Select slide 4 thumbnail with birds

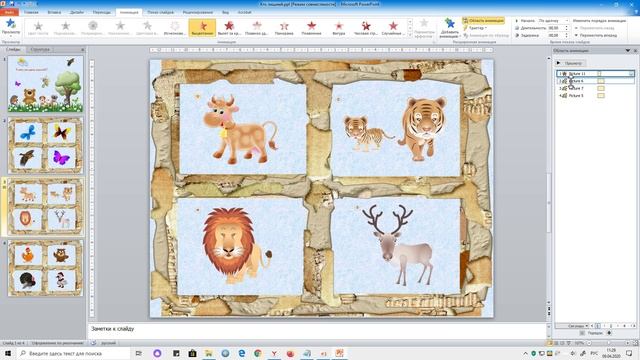point(45,268)
